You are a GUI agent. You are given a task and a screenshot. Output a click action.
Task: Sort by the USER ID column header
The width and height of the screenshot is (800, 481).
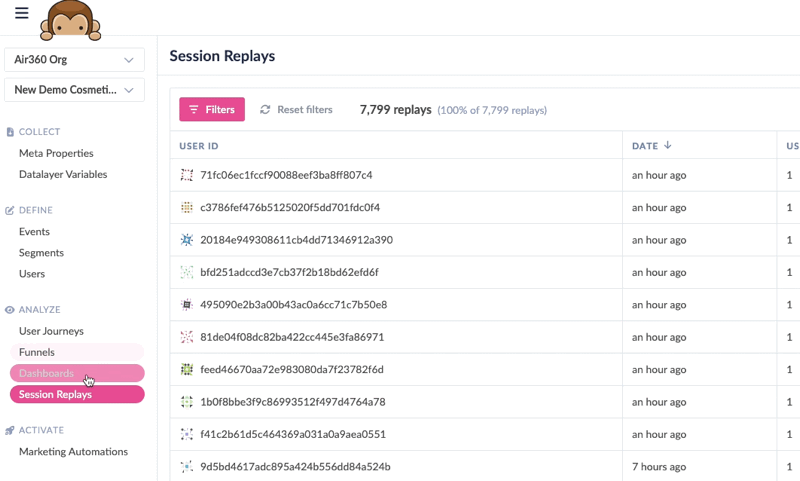coord(198,146)
